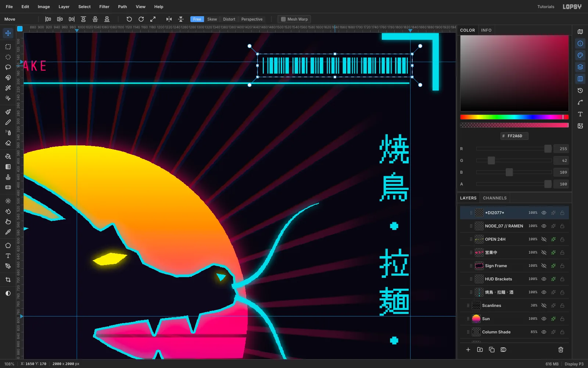Switch to the Info tab
The image size is (588, 368).
486,30
